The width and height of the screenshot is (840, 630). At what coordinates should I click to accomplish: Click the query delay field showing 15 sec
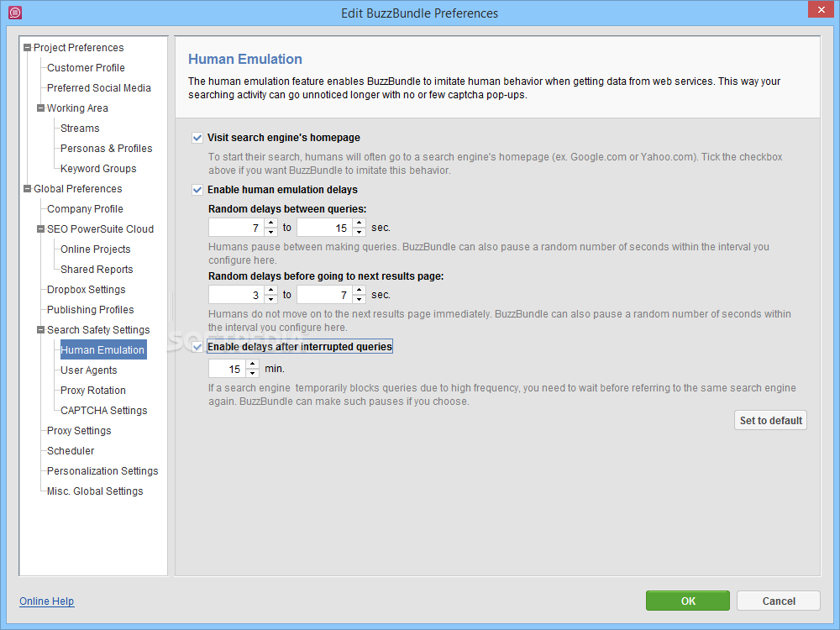(x=325, y=228)
